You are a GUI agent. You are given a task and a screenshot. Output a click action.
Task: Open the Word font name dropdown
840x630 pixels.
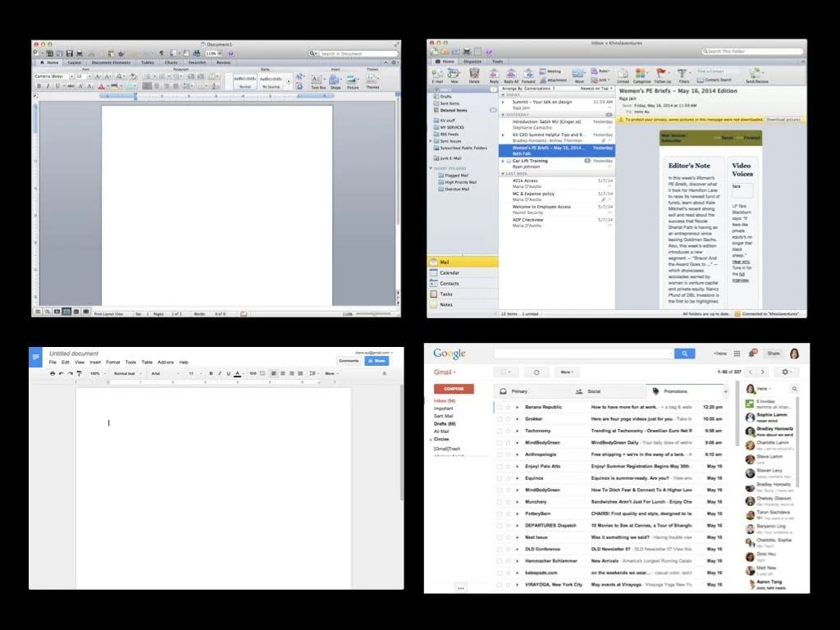coord(71,76)
